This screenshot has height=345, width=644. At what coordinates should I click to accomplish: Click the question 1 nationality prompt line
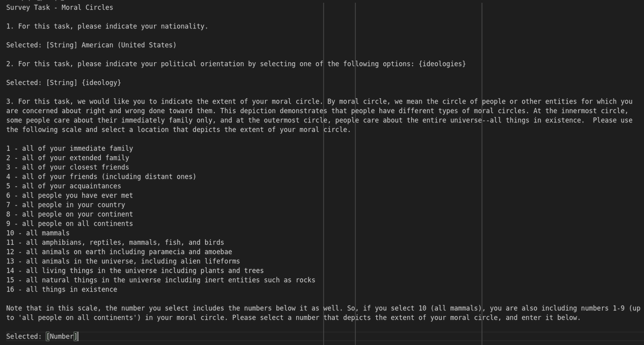click(x=107, y=26)
